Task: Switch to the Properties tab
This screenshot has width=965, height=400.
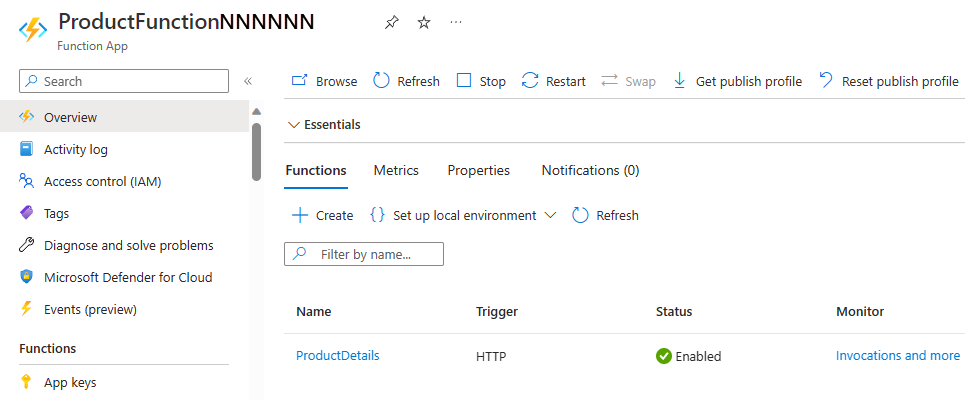Action: [x=478, y=171]
